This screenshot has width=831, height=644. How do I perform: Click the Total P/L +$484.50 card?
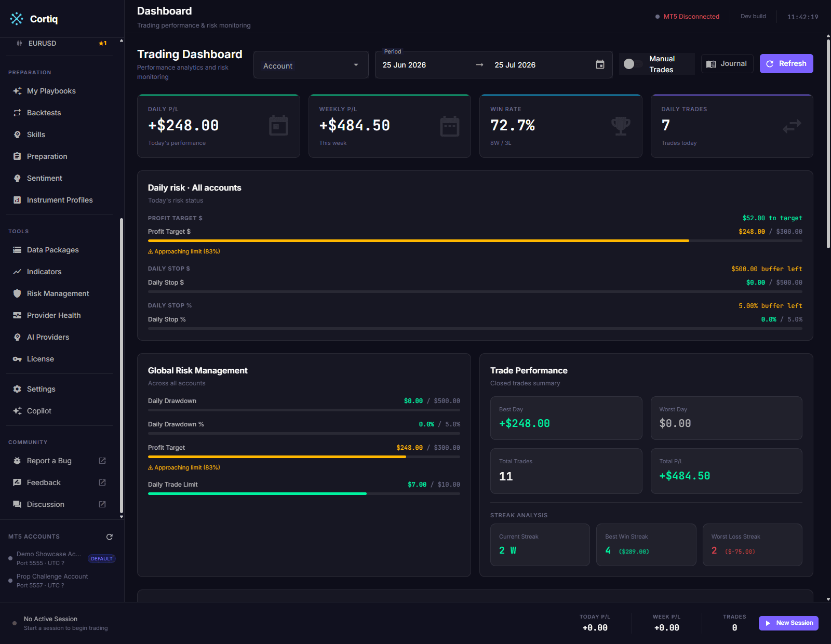(727, 471)
